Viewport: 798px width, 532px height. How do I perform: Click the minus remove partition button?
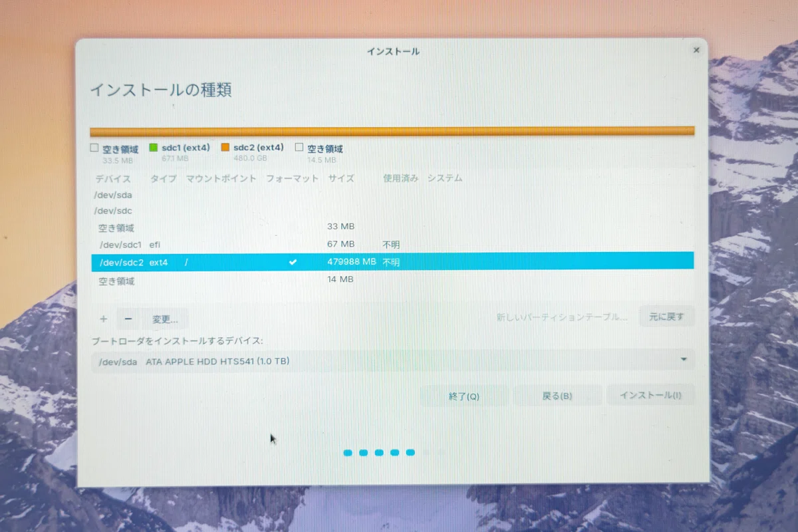pyautogui.click(x=128, y=319)
